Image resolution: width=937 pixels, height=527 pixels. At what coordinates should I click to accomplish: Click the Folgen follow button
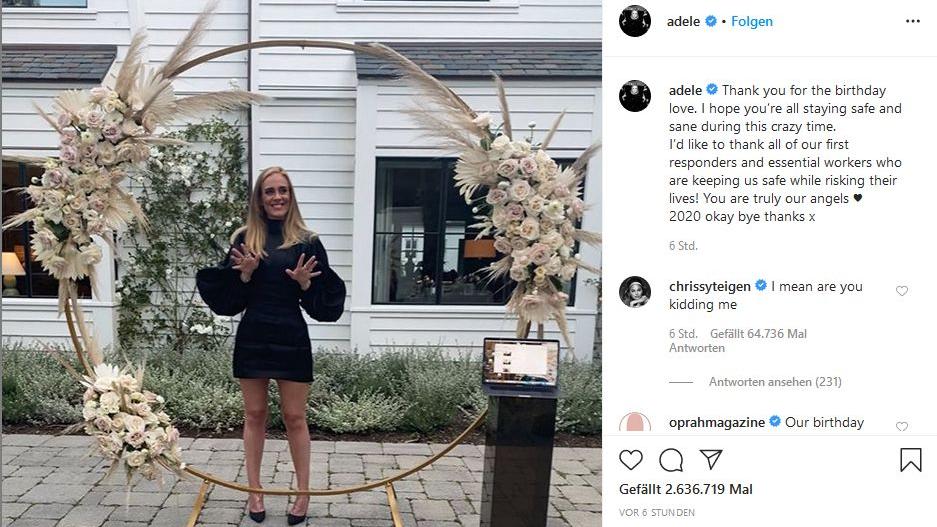tap(752, 22)
